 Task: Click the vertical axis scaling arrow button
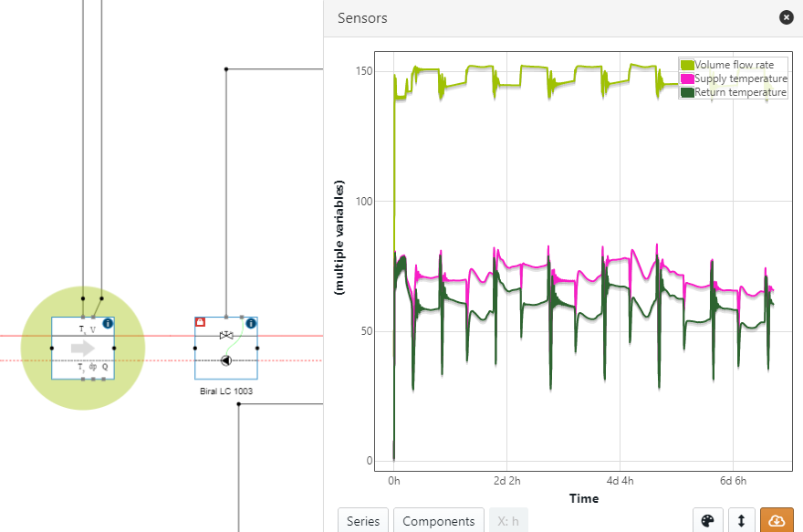(742, 520)
